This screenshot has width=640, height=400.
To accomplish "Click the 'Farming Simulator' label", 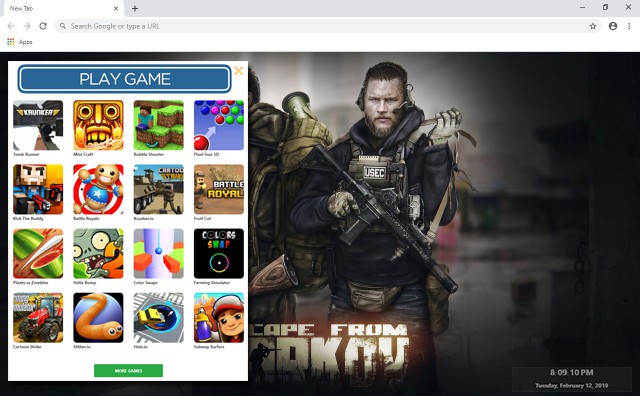I will point(212,282).
